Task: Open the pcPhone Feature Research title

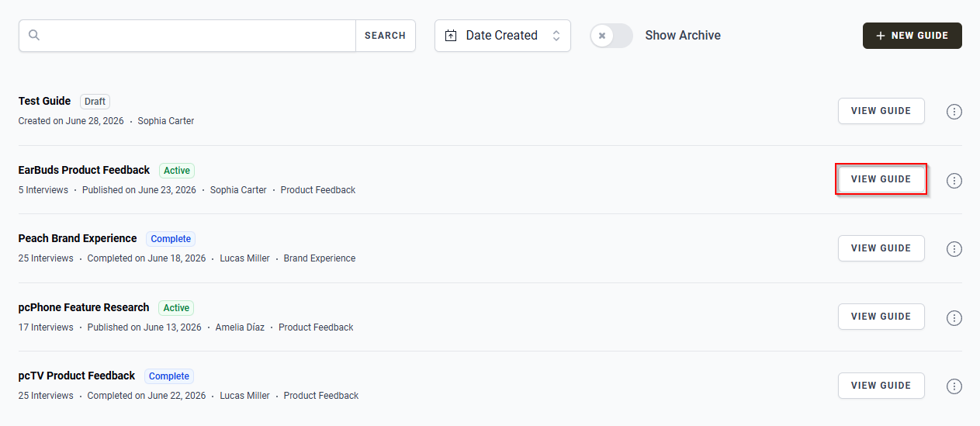Action: click(84, 307)
